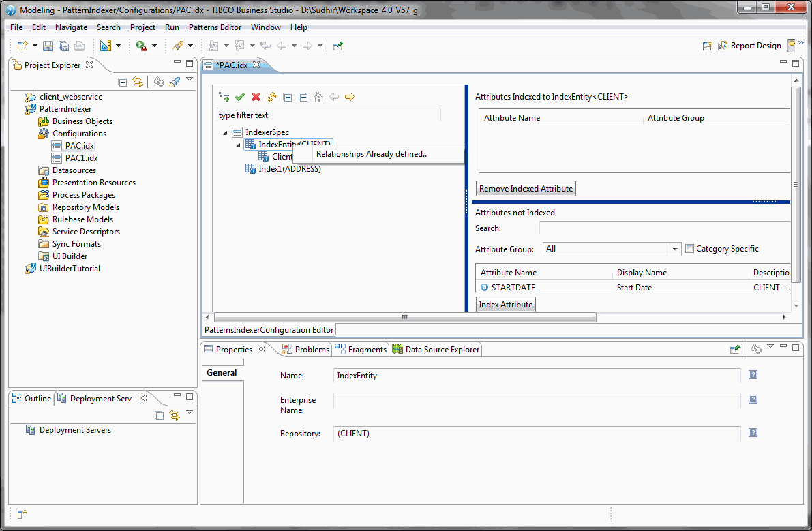Open the File menu
The image size is (812, 531).
tap(16, 27)
